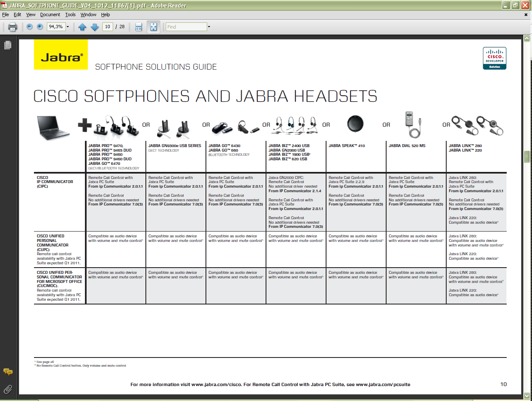Click the www.jabra.com/cisco footer text

point(215,384)
